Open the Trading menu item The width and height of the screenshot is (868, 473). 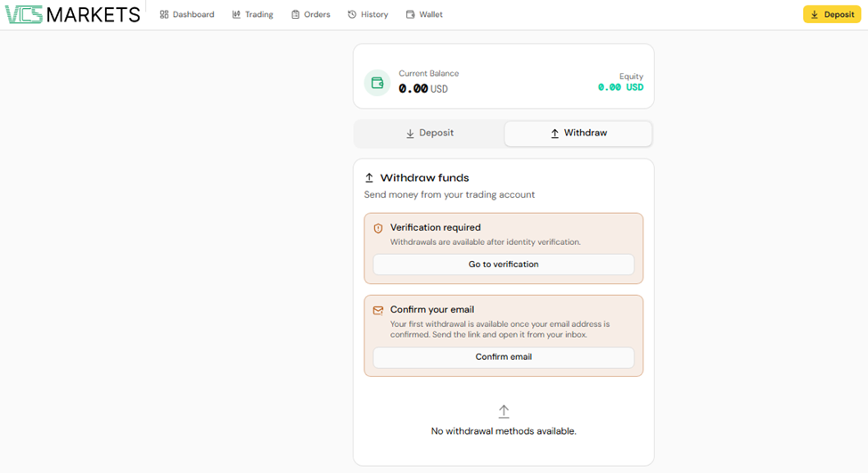tap(253, 14)
